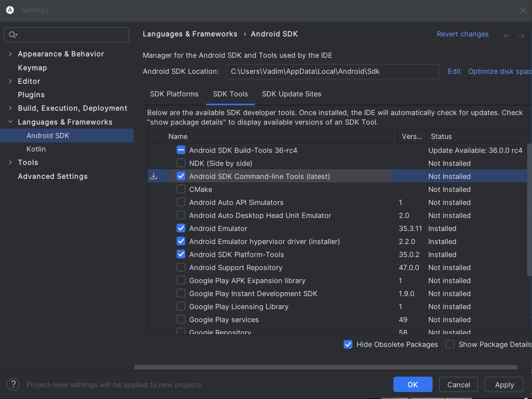The width and height of the screenshot is (532, 399).
Task: Enable Google Play Licensing Library checkbox
Action: tap(181, 307)
